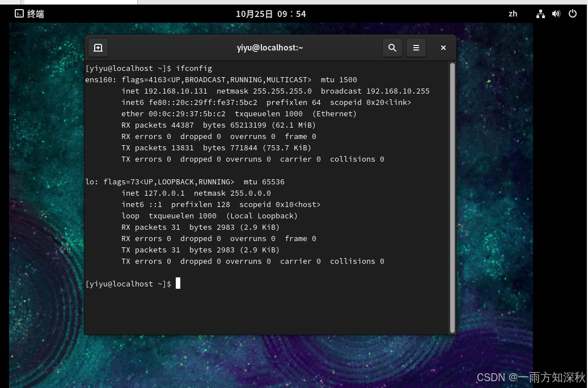Viewport: 588px width, 388px height.
Task: Click the loopback address 127.0.0.1
Action: (x=164, y=193)
